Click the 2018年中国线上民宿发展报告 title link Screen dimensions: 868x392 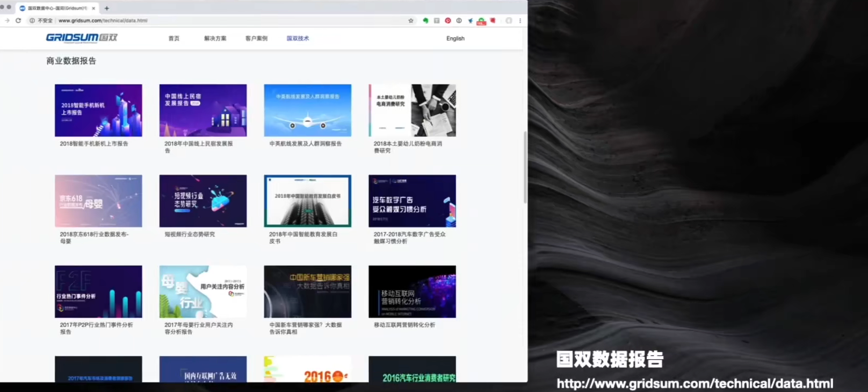(199, 147)
